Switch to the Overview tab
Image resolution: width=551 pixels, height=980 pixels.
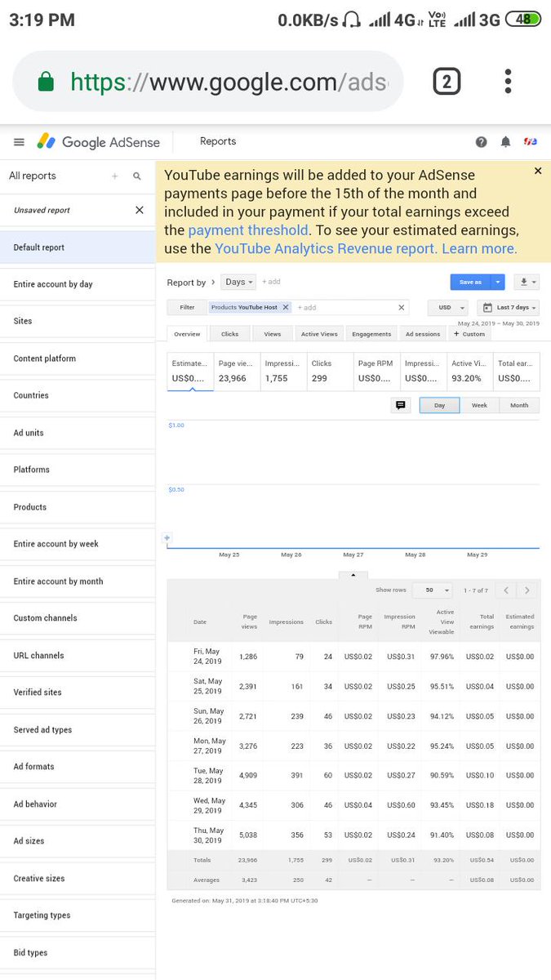(187, 334)
